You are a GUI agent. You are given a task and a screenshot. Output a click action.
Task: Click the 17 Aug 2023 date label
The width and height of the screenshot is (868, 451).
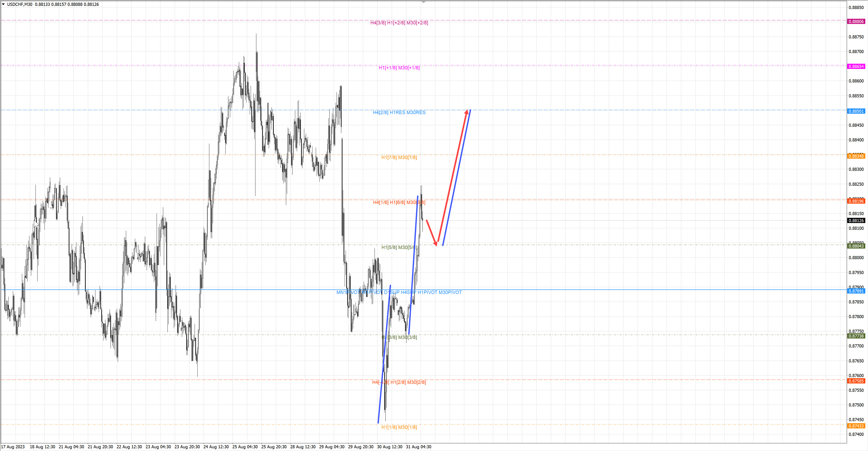point(13,447)
